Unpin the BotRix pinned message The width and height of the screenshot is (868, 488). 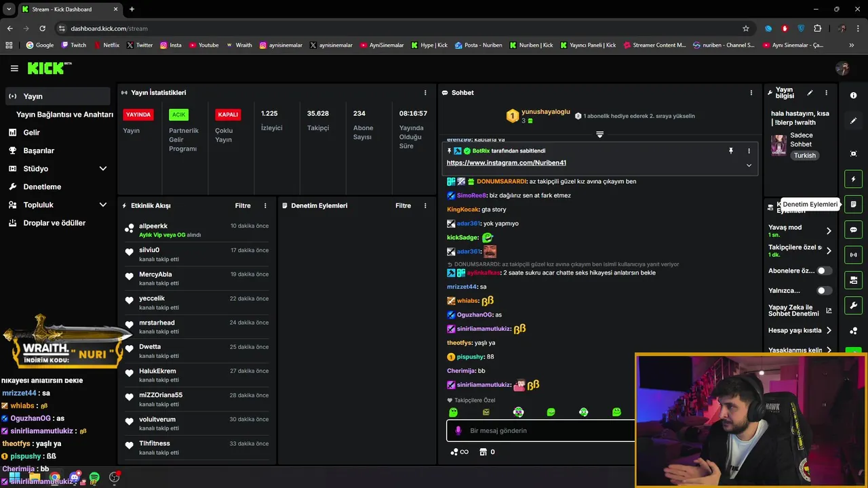tap(731, 151)
